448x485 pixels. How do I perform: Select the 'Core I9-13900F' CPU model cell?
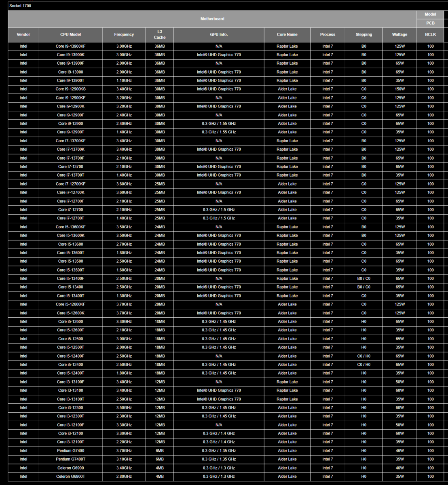pos(71,63)
